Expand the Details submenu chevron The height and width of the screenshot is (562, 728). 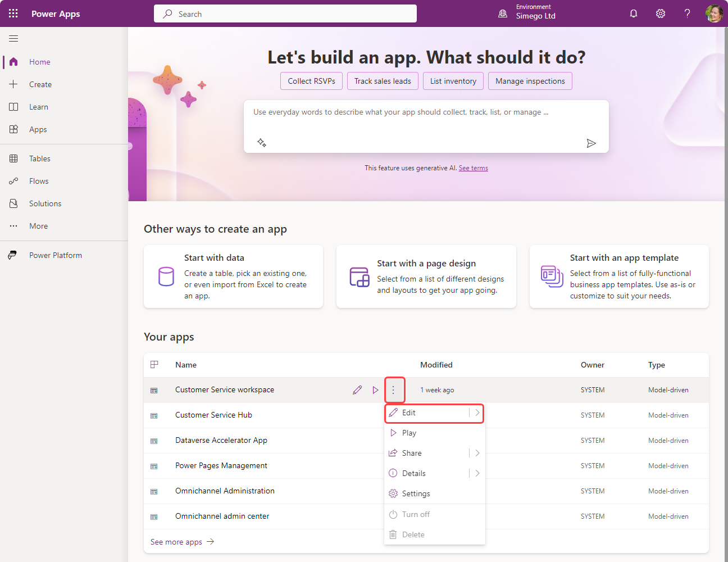[477, 473]
